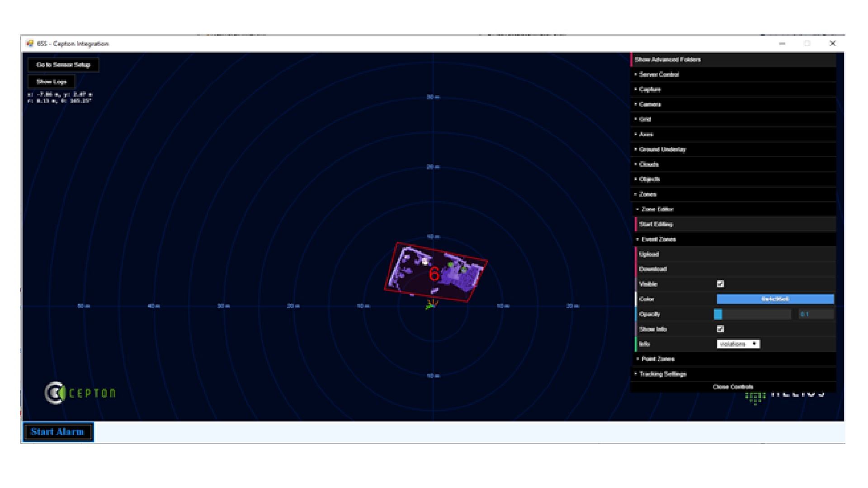Collapse the Event Zones subfolder
This screenshot has height=488, width=868.
735,239
